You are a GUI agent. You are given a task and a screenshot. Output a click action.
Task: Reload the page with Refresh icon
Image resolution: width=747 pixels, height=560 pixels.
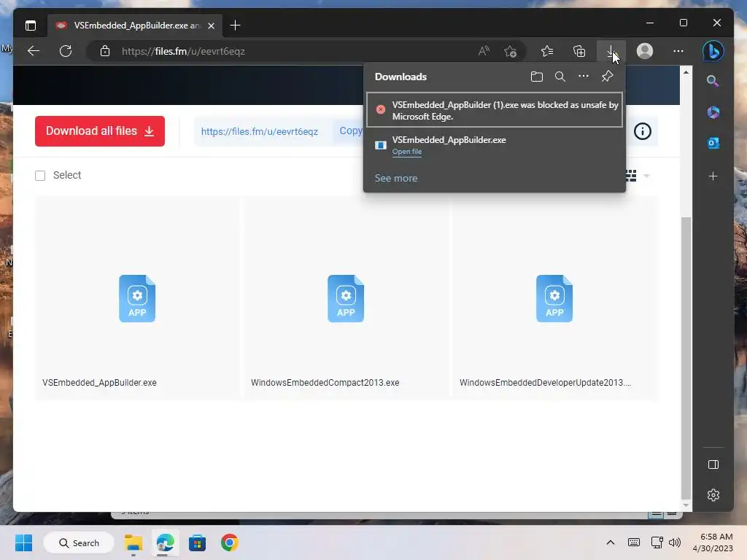tap(66, 51)
